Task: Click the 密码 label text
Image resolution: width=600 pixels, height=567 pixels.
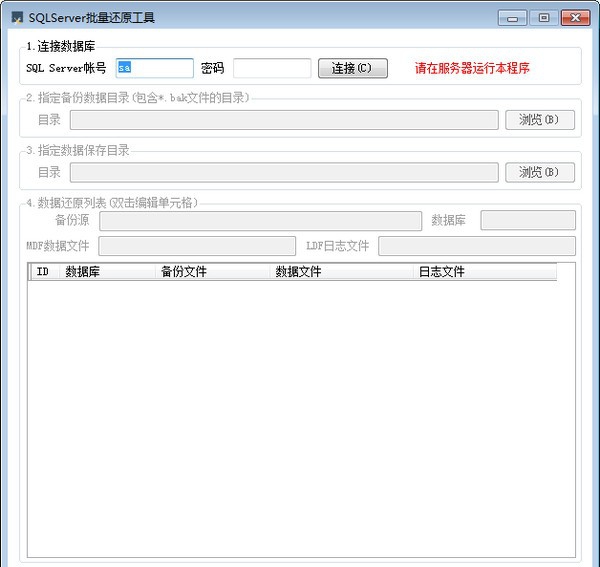Action: click(x=212, y=68)
